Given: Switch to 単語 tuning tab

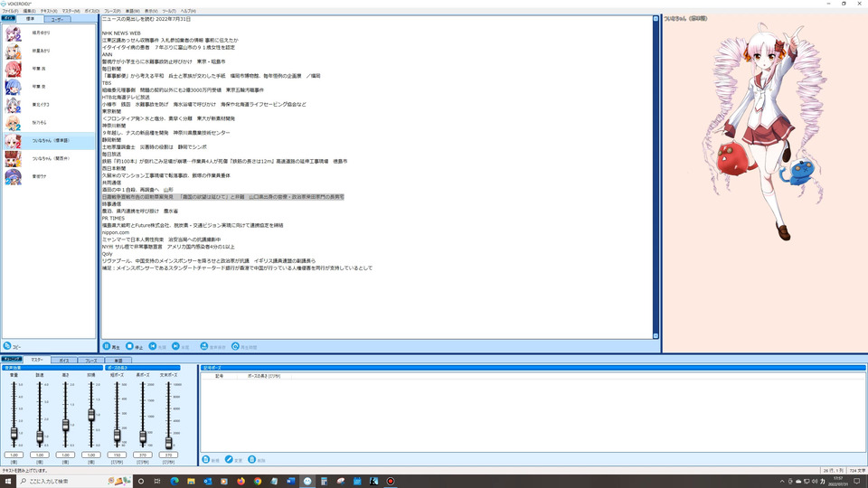Looking at the screenshot, I should pyautogui.click(x=118, y=361).
